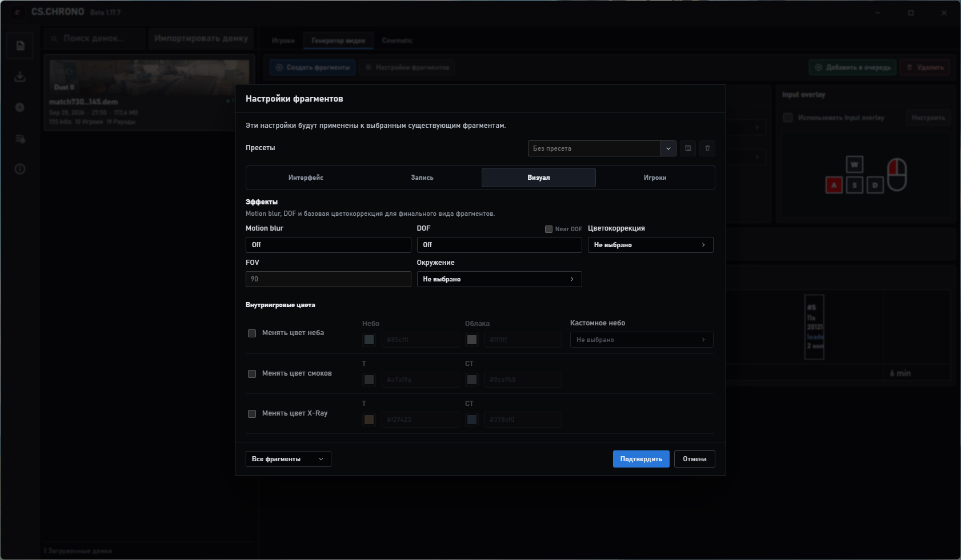961x560 pixels.
Task: Click the Отмена button
Action: (695, 459)
